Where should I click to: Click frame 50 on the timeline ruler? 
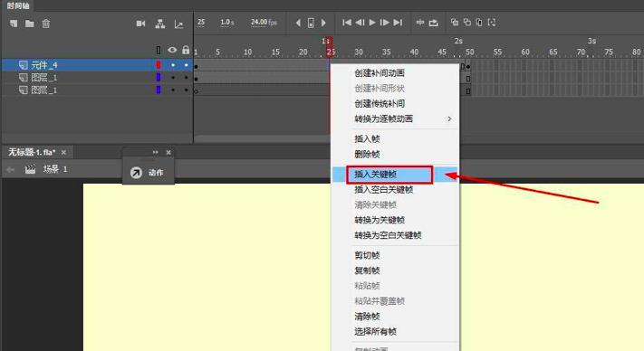pyautogui.click(x=469, y=52)
